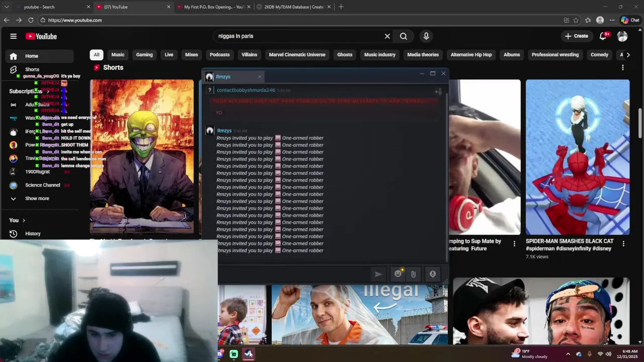This screenshot has width=644, height=362.
Task: Open the 1900Rugrat subscription
Action: point(38,172)
